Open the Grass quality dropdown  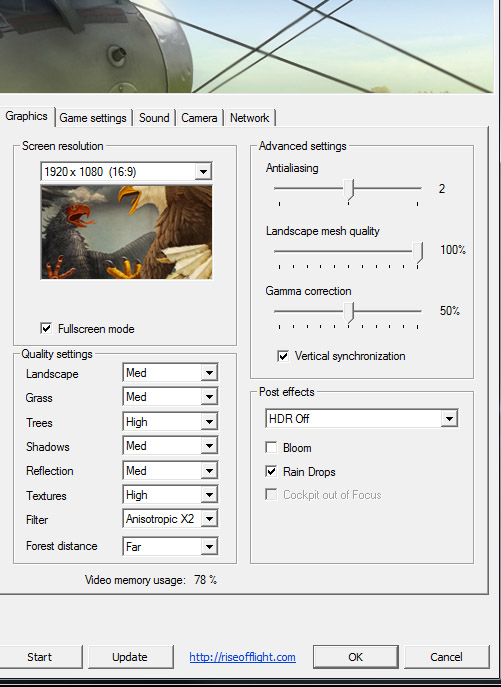click(x=170, y=397)
